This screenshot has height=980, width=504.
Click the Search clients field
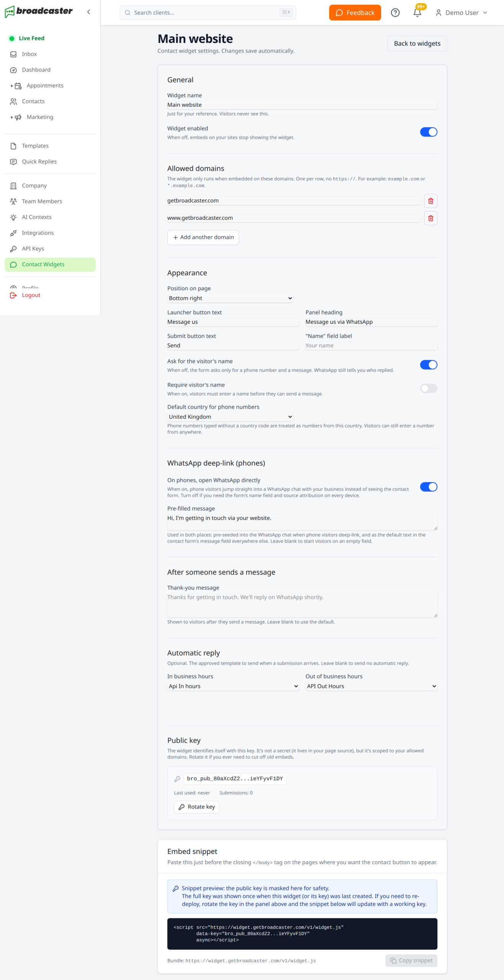pos(208,13)
